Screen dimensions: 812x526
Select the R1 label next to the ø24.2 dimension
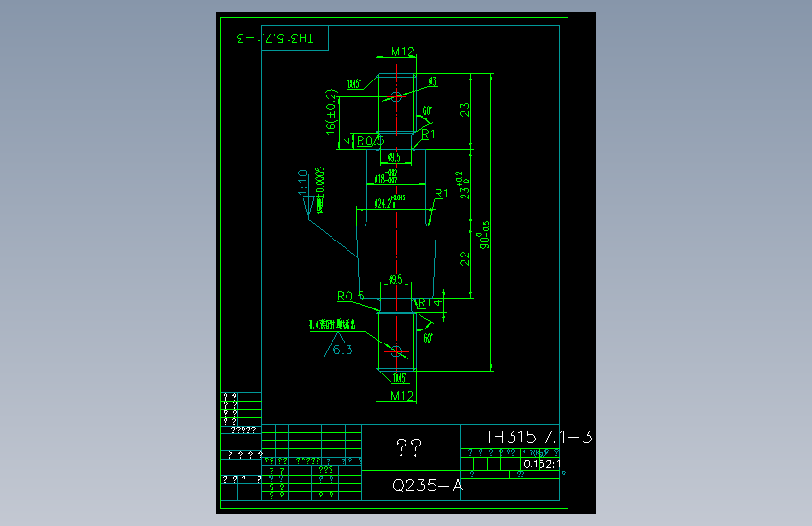pos(441,194)
